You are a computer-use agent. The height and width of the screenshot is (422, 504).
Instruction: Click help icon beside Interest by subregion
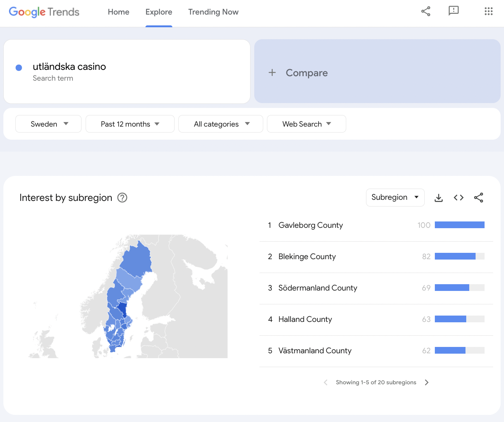click(x=122, y=198)
